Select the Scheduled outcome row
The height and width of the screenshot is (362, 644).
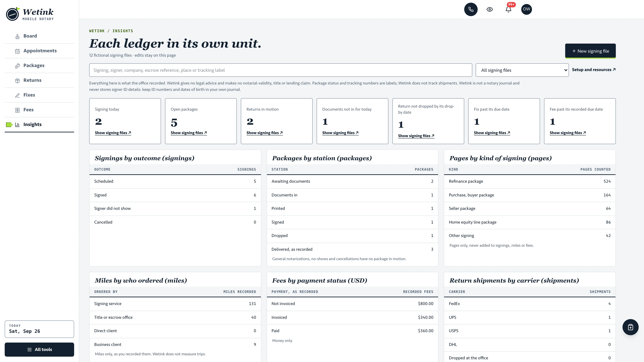175,181
